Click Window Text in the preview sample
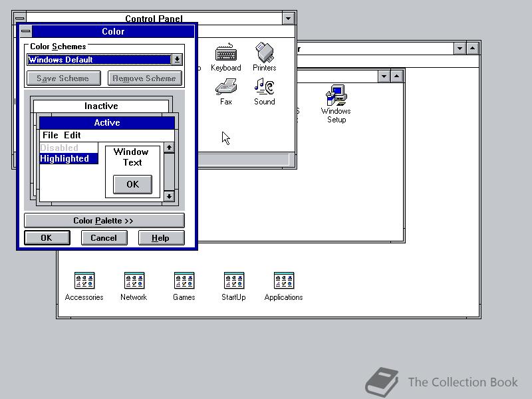This screenshot has width=532, height=399. [x=131, y=157]
